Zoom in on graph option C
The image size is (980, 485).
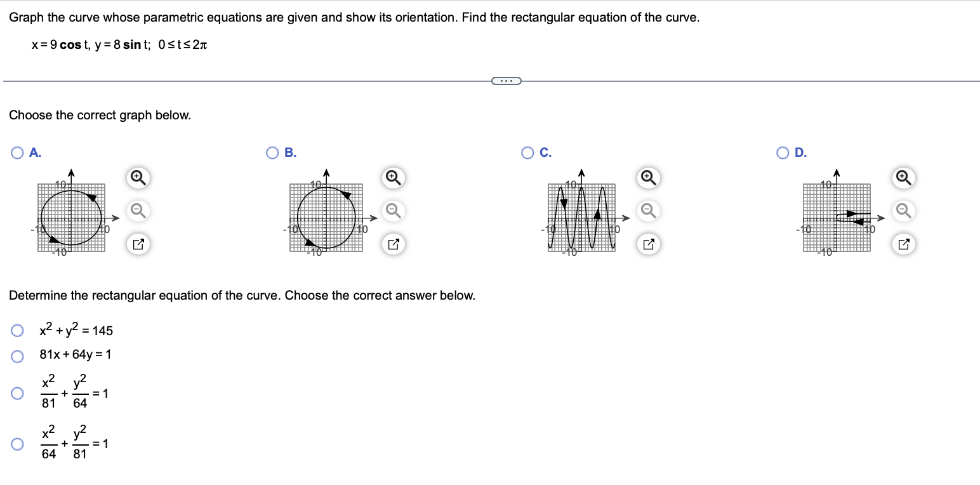click(648, 178)
